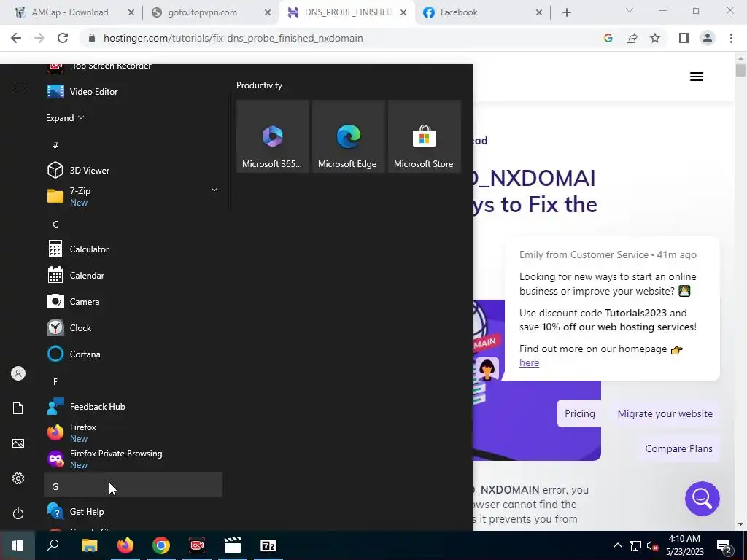Open the Microsoft 365 tile
The height and width of the screenshot is (560, 747).
(273, 136)
